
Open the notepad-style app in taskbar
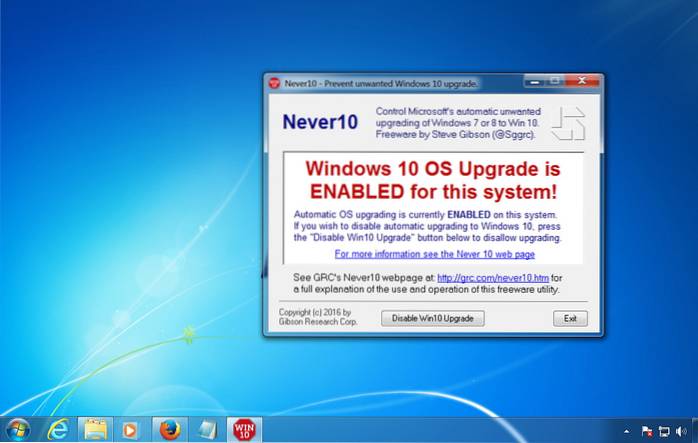click(x=204, y=430)
